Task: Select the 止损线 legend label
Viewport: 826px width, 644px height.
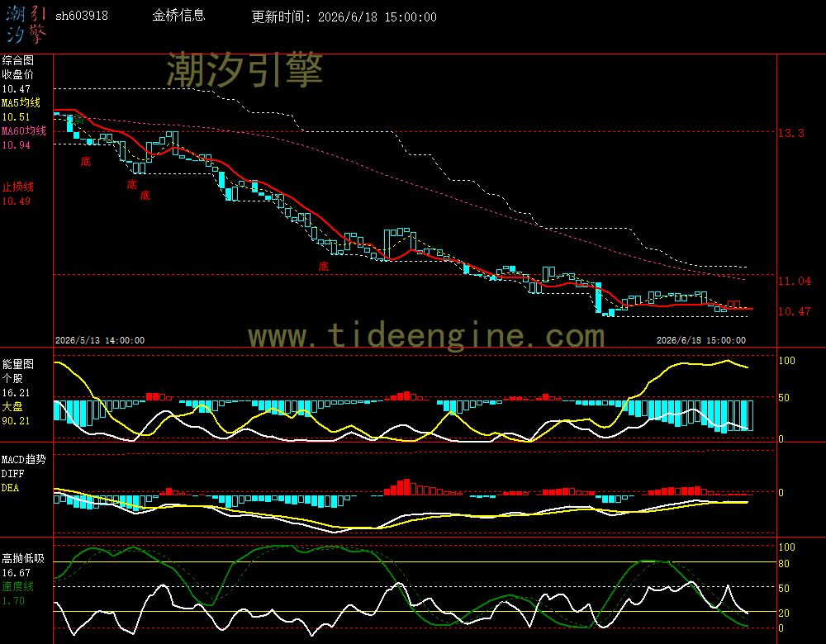Action: 18,187
